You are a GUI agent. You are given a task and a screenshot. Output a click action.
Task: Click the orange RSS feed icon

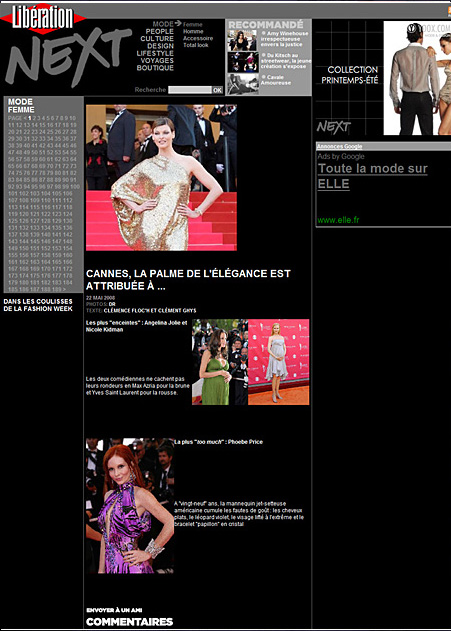[x=449, y=12]
